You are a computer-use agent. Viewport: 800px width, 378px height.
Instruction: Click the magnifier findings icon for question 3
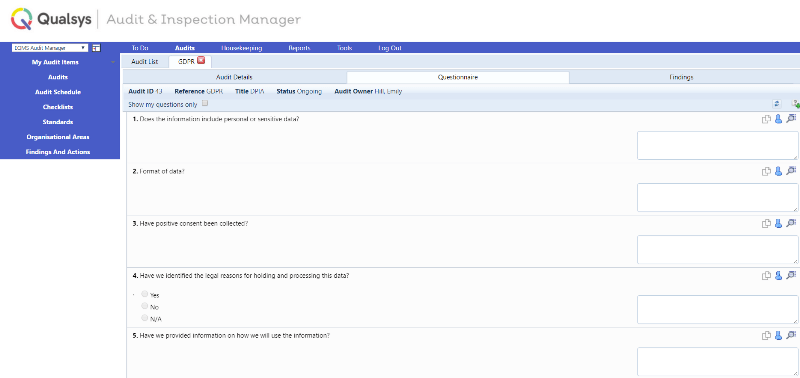[x=791, y=223]
